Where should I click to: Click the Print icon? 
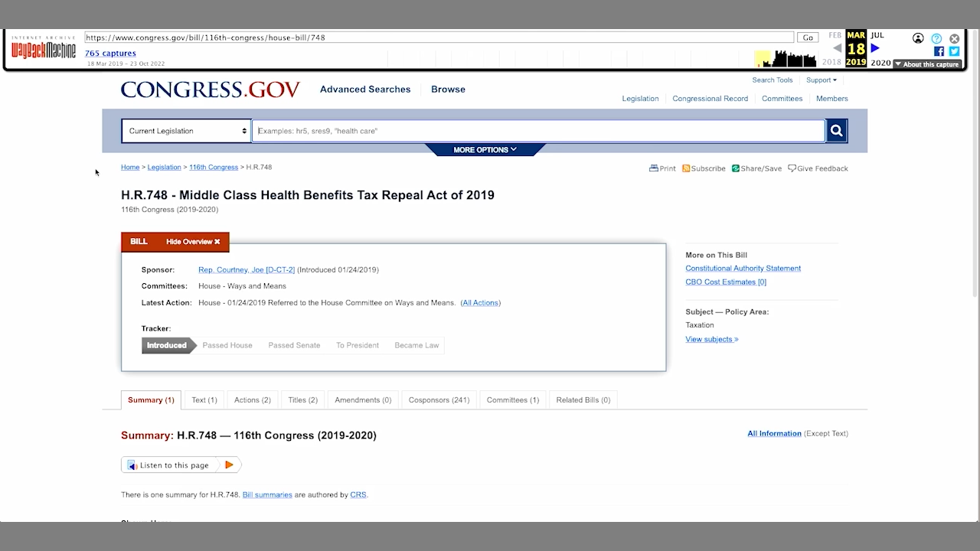654,168
